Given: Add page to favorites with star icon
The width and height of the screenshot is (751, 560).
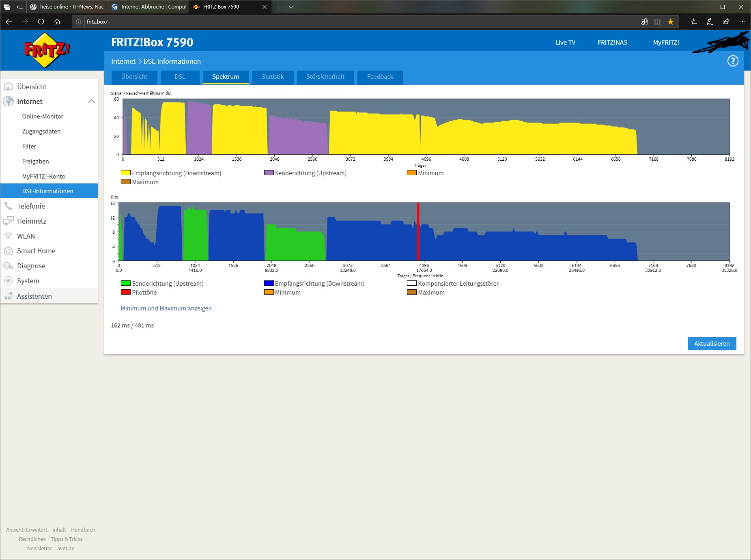Looking at the screenshot, I should 671,22.
